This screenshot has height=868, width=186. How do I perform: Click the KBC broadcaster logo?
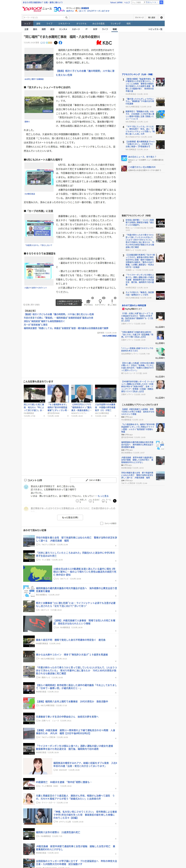[104, 43]
